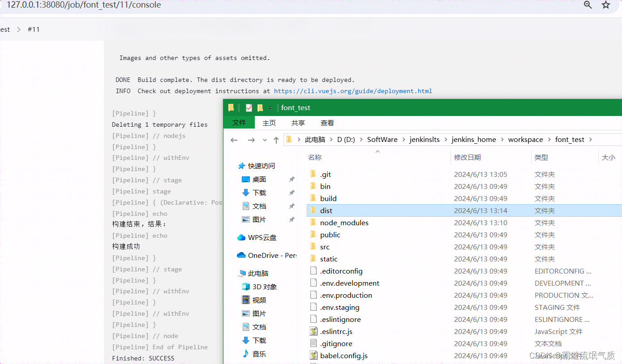Open the vuejs deployment guide link
The width and height of the screenshot is (622, 364).
[352, 91]
